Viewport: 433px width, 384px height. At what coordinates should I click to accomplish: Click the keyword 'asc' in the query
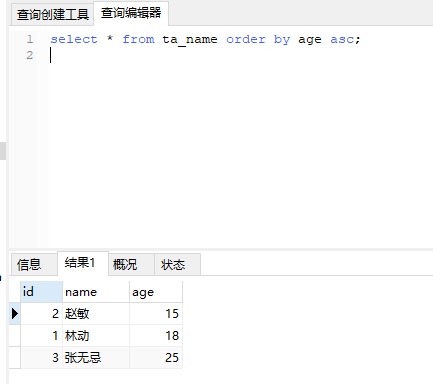[342, 40]
